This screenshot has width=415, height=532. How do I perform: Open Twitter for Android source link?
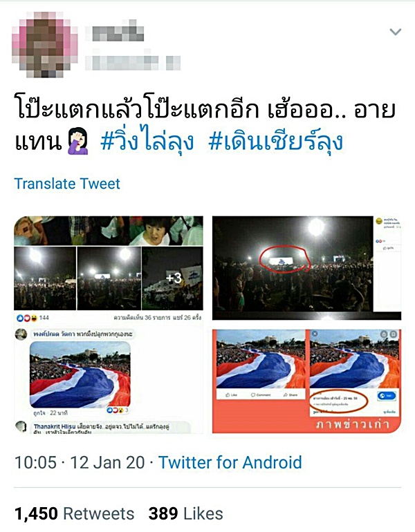click(230, 462)
